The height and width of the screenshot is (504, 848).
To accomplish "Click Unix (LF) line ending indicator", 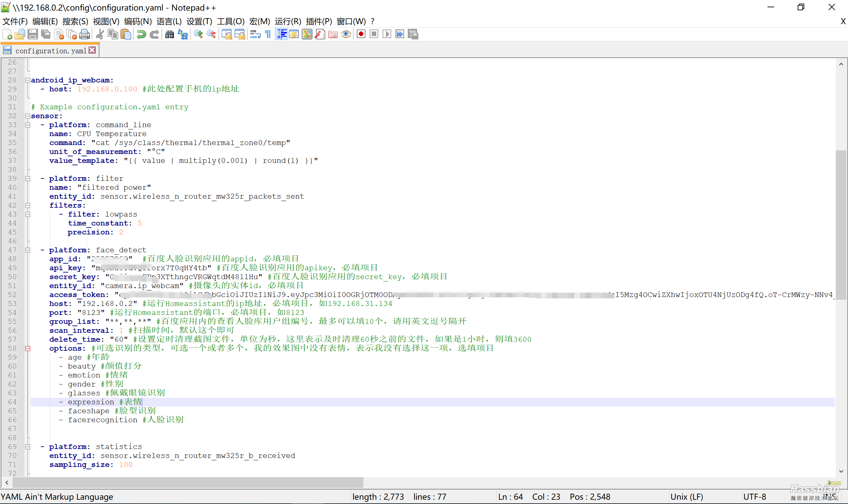I will [x=687, y=497].
